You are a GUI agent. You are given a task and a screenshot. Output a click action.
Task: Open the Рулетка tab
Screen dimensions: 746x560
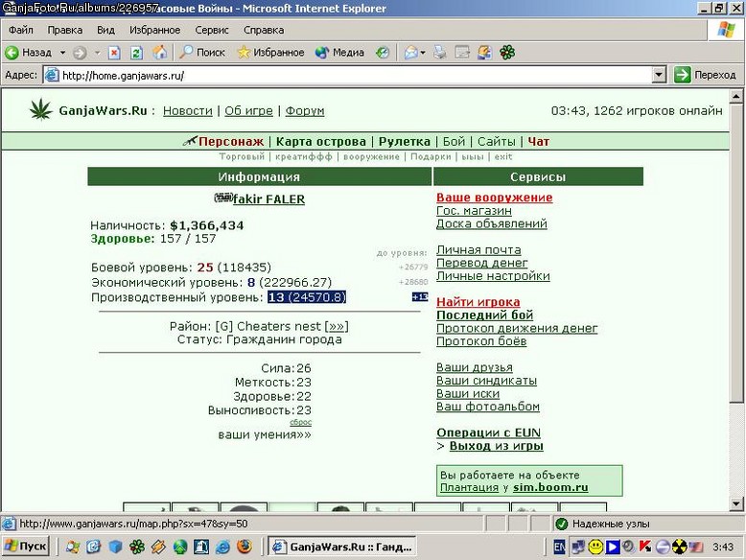click(405, 141)
